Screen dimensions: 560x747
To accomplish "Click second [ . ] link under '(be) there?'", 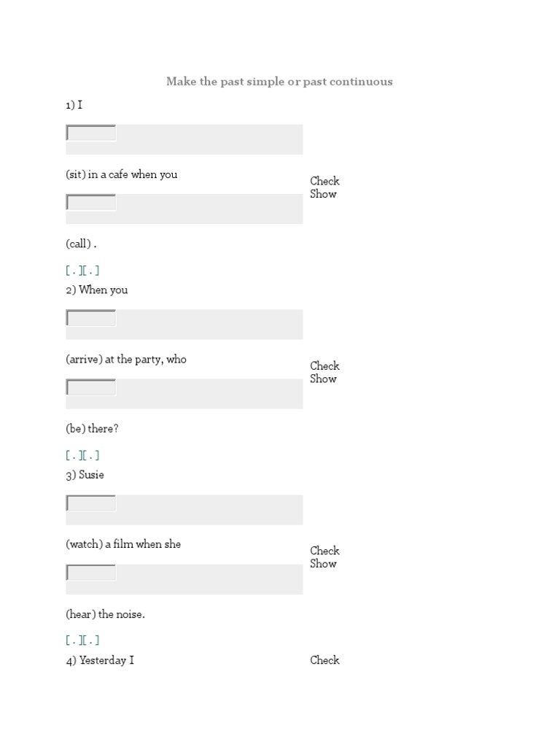I will [x=91, y=455].
